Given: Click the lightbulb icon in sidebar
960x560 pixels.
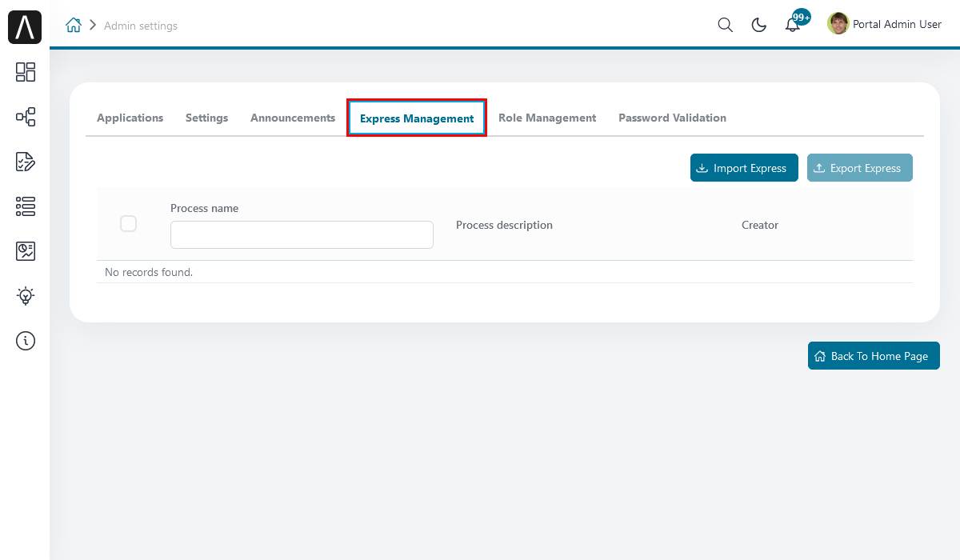Looking at the screenshot, I should coord(26,296).
